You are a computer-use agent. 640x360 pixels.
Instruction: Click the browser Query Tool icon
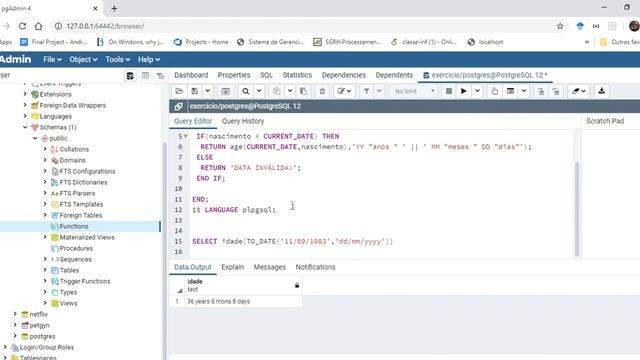point(130,76)
